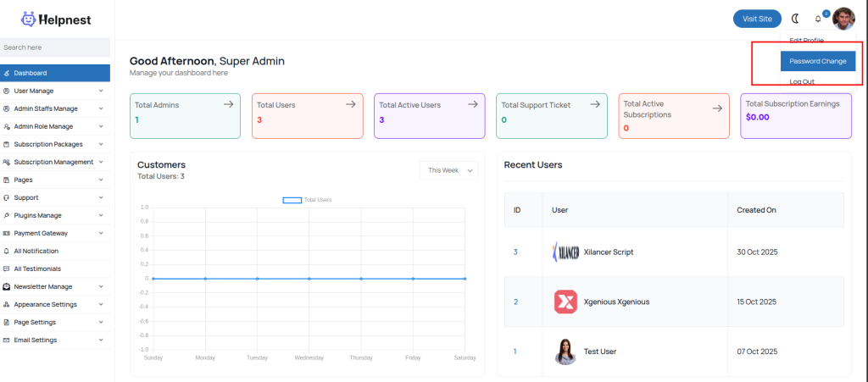Image resolution: width=868 pixels, height=382 pixels.
Task: Click arrow on Total Support Ticket card
Action: 594,104
